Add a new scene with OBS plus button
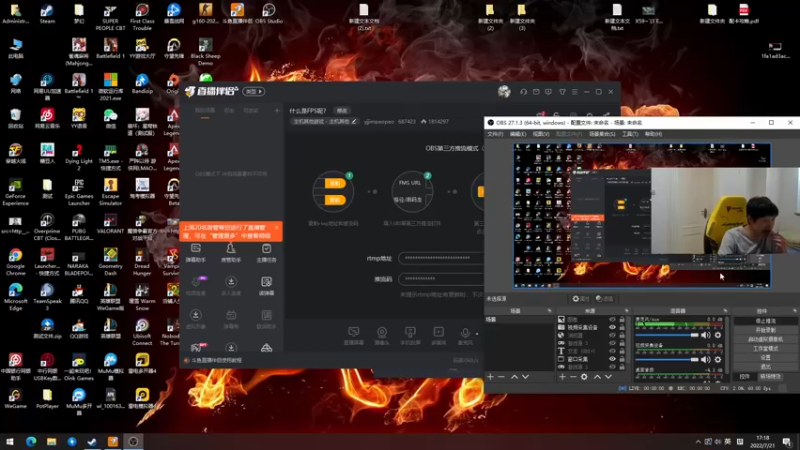 tap(490, 377)
